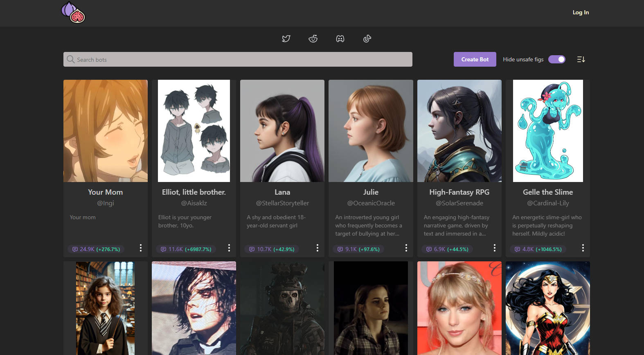Select the Gelle the Slime thumbnail image
This screenshot has height=355, width=644.
pyautogui.click(x=548, y=131)
